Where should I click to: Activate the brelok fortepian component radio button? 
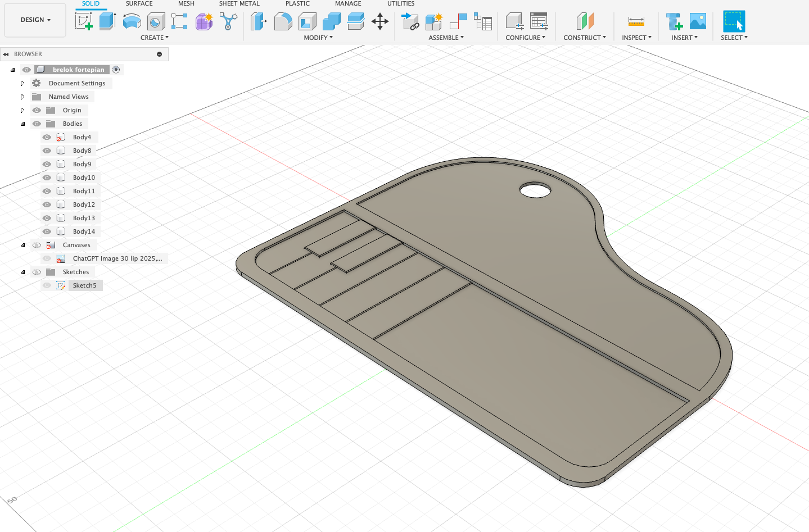[116, 70]
